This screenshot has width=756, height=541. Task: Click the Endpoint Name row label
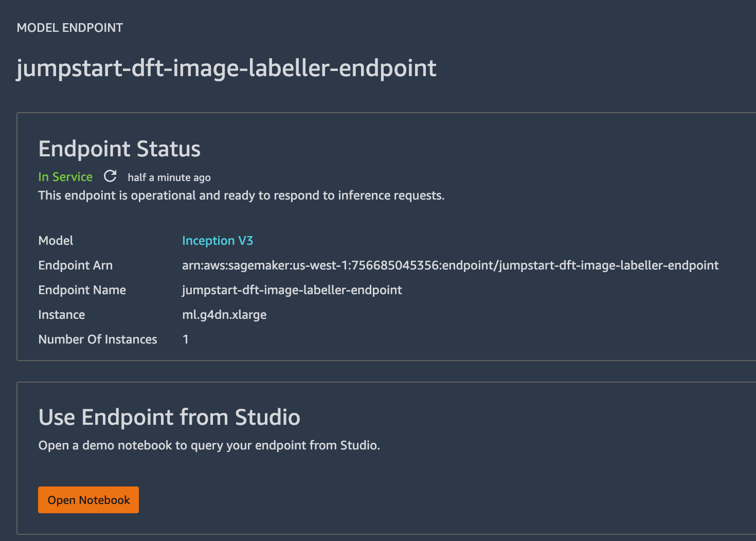coord(82,290)
